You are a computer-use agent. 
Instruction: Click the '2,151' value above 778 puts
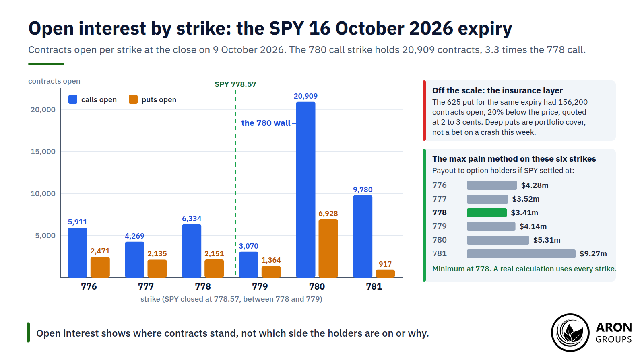click(x=214, y=254)
